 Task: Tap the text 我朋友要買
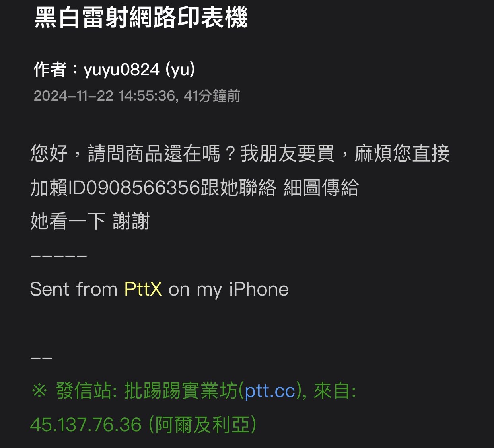click(287, 154)
